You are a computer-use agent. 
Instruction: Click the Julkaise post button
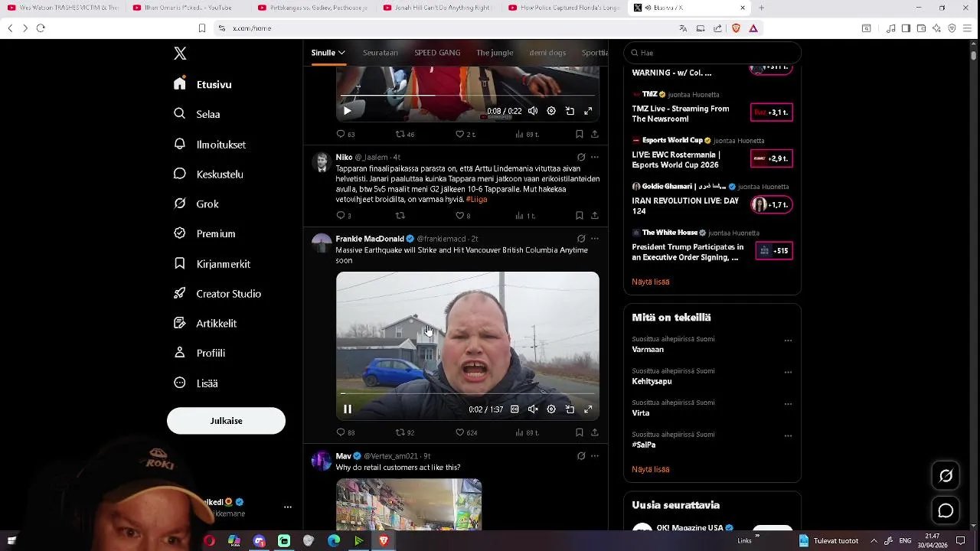click(226, 421)
